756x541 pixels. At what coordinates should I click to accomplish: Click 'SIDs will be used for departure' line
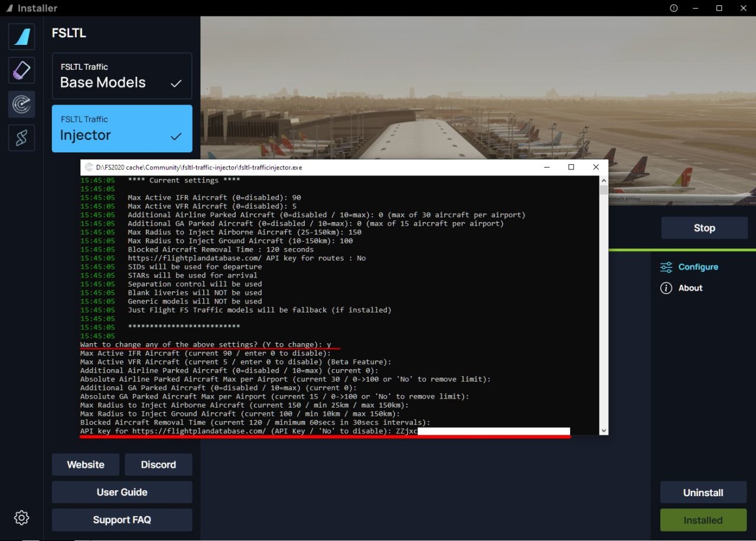coord(195,267)
